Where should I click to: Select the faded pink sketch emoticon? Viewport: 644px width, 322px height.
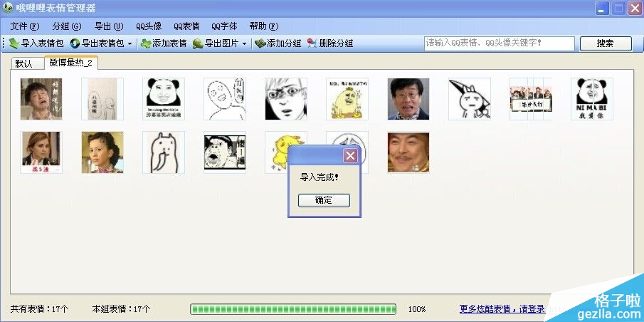pyautogui.click(x=102, y=99)
